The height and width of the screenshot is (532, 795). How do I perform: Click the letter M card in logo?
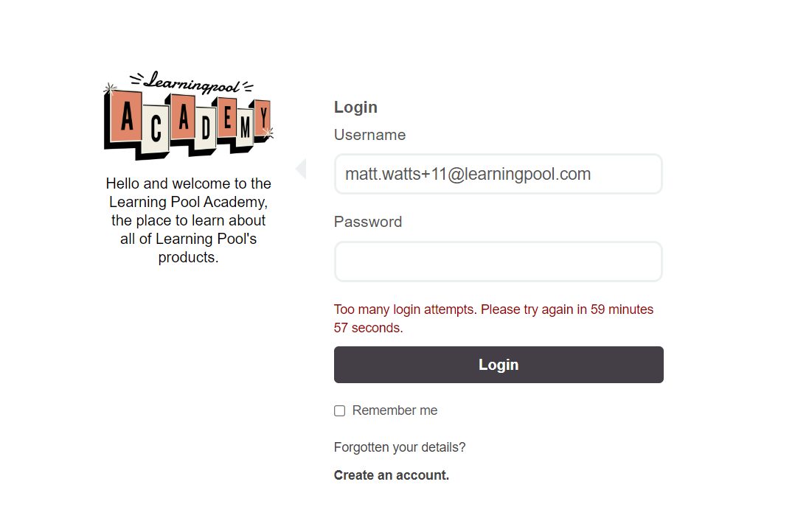click(x=245, y=126)
